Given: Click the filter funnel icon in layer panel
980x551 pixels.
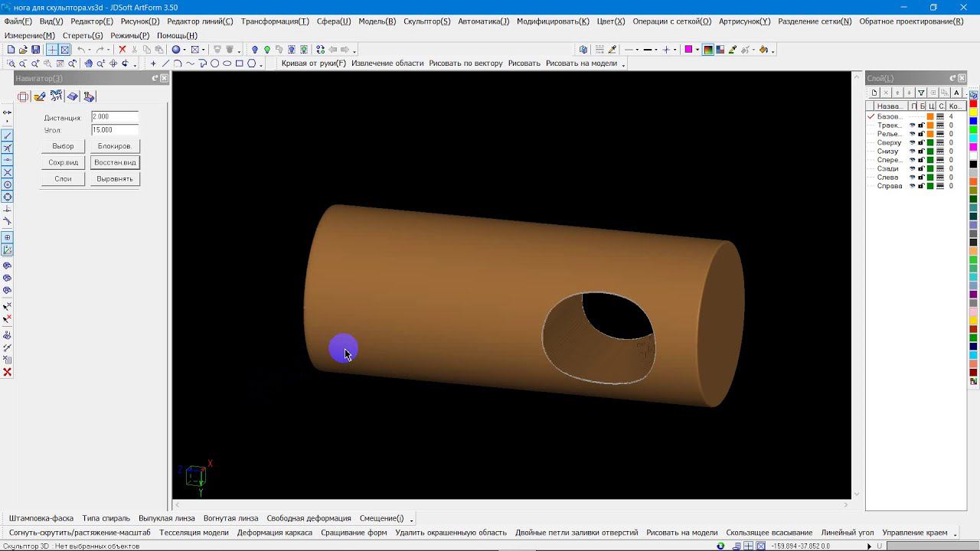Looking at the screenshot, I should [921, 93].
